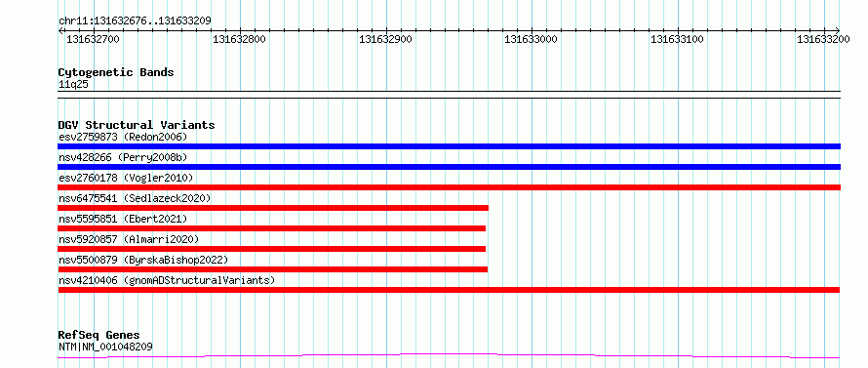Click ruler position 131632900
This screenshot has width=868, height=368.
coord(385,39)
